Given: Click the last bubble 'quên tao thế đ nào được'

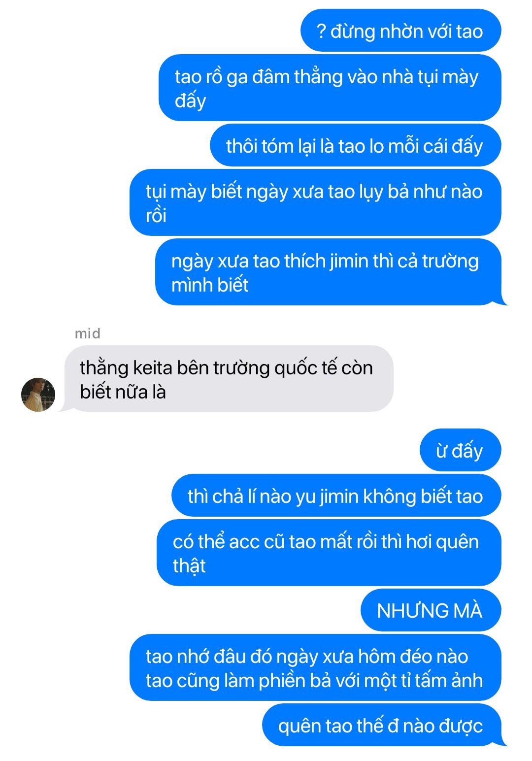Looking at the screenshot, I should 381,725.
